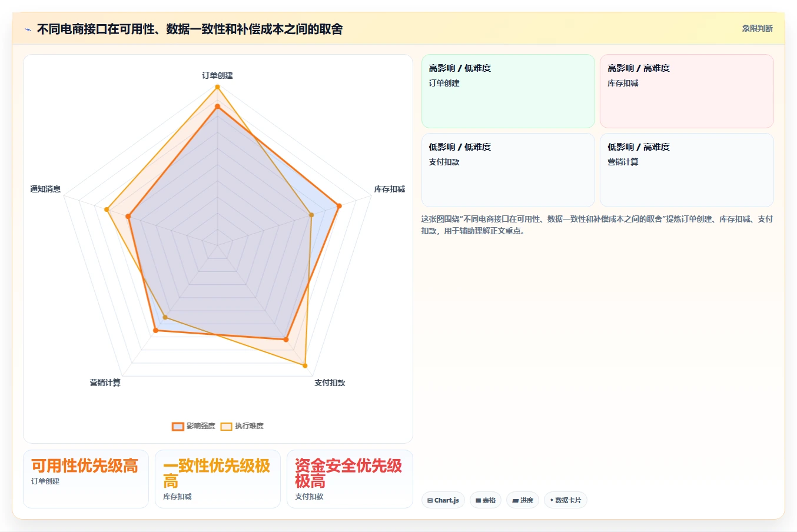Select the 可用性优先级高 stat card
Image resolution: width=797 pixels, height=532 pixels.
(86, 479)
